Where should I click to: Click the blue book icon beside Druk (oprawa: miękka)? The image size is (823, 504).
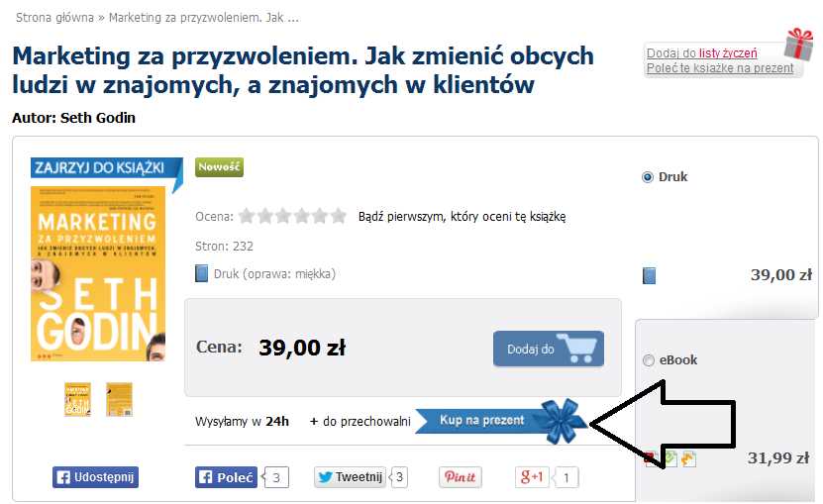click(202, 273)
